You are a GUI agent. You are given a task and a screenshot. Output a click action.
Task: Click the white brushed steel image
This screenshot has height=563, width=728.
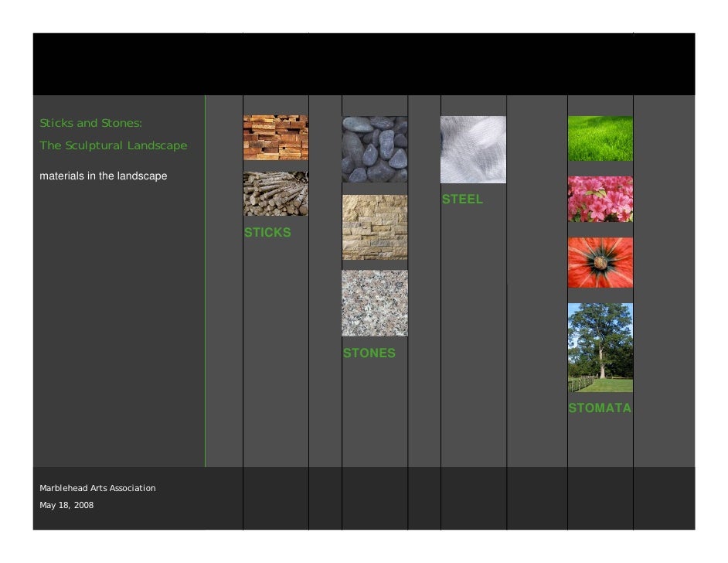[473, 149]
